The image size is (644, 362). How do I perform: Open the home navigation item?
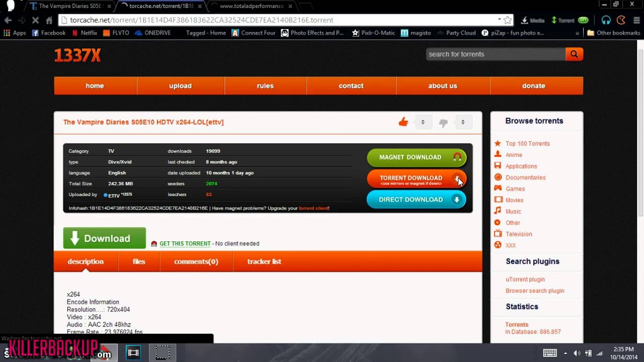[95, 86]
